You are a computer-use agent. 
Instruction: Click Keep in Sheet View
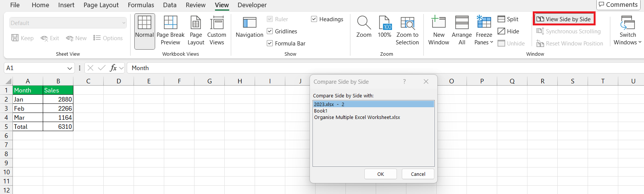[22, 38]
